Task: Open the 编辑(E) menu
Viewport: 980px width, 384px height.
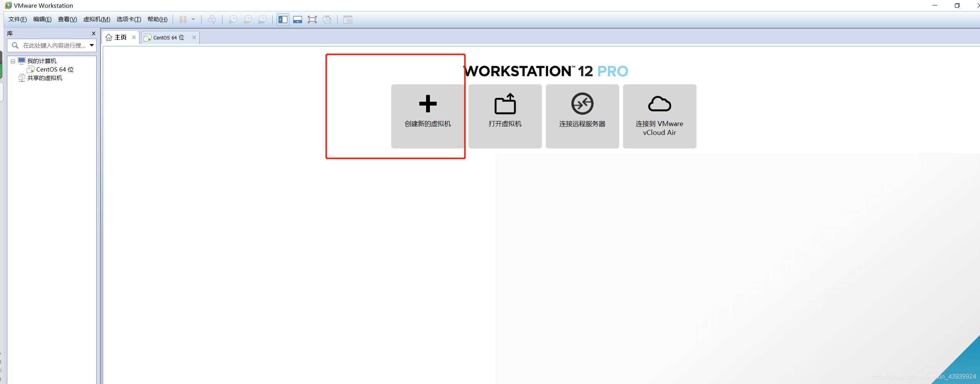Action: 42,19
